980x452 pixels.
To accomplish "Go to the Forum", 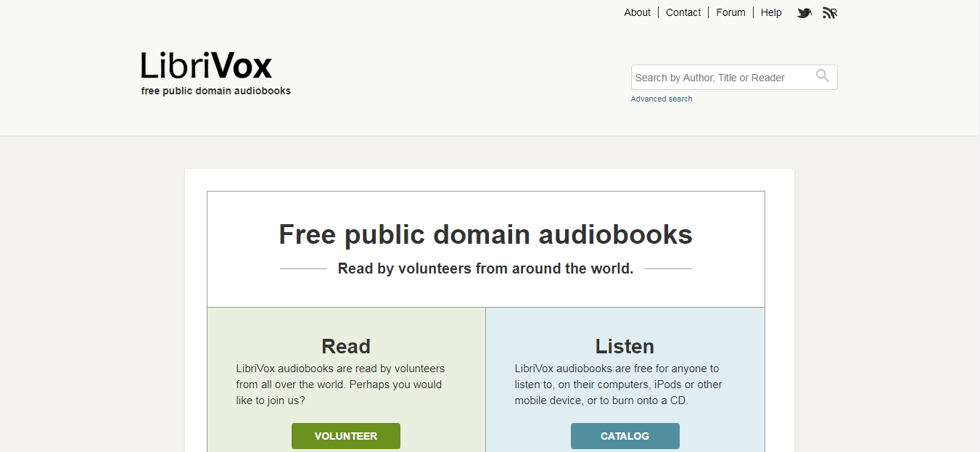I will point(730,12).
